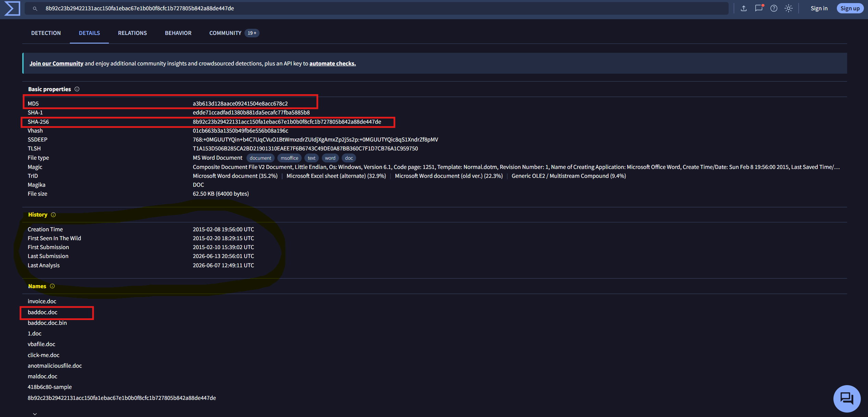Switch to the DETECTION tab
868x417 pixels.
point(46,33)
